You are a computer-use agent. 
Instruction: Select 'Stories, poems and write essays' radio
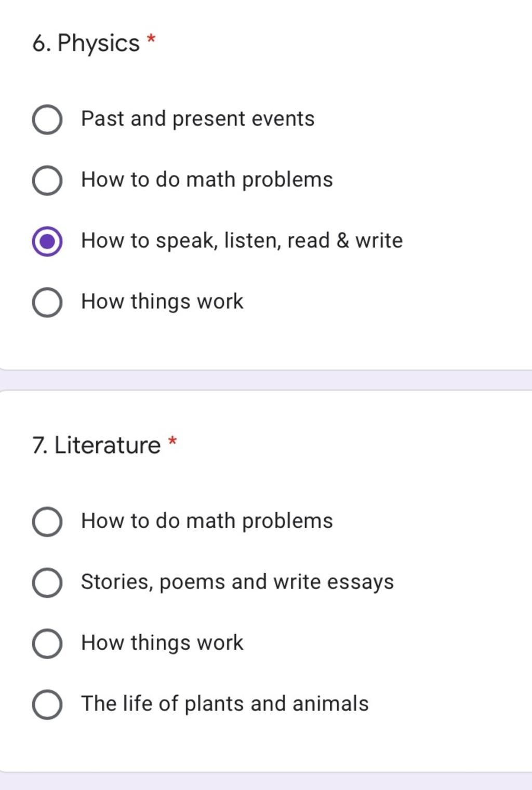pos(47,582)
